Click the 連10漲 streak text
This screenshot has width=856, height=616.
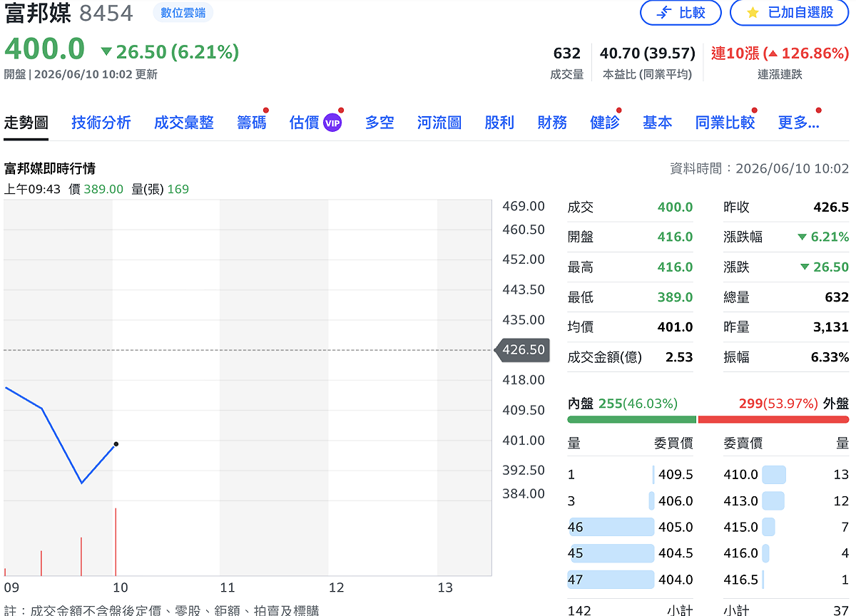(735, 53)
